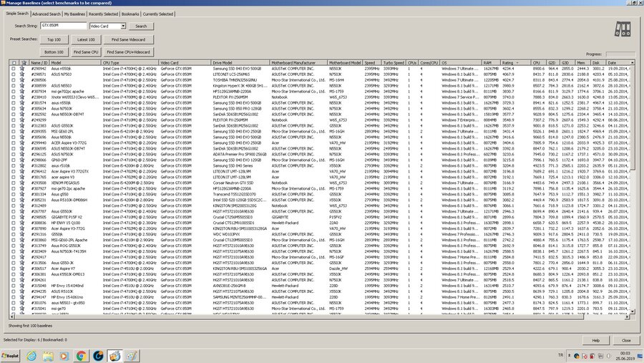Bookmark star for ASUS G550JK #312383

pyautogui.click(x=22, y=126)
